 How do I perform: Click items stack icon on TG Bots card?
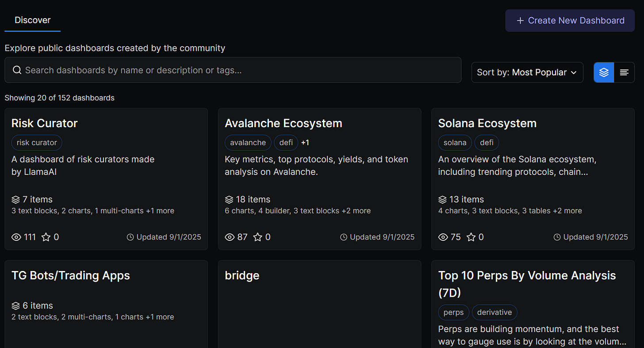coord(16,306)
